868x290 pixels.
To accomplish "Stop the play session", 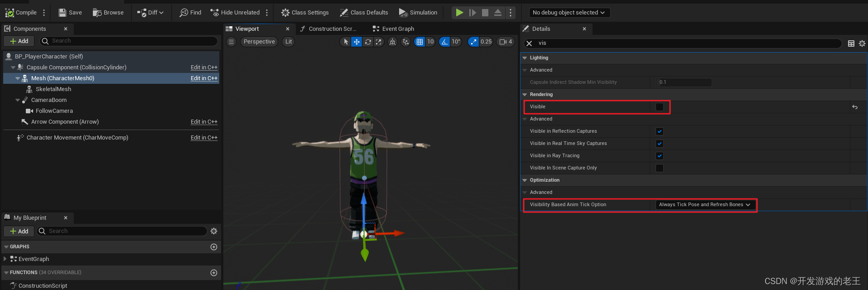I will [485, 13].
